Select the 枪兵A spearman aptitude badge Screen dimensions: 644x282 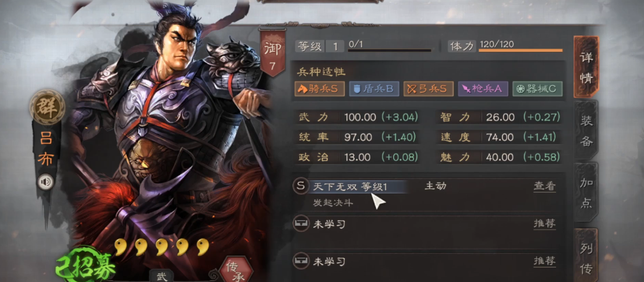click(483, 88)
